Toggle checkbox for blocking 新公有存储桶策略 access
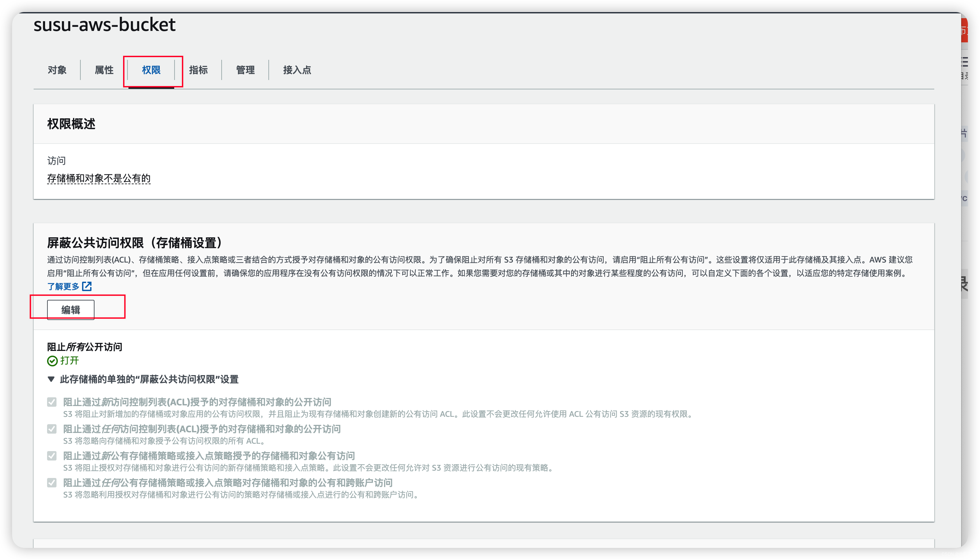The width and height of the screenshot is (980, 560). (52, 456)
